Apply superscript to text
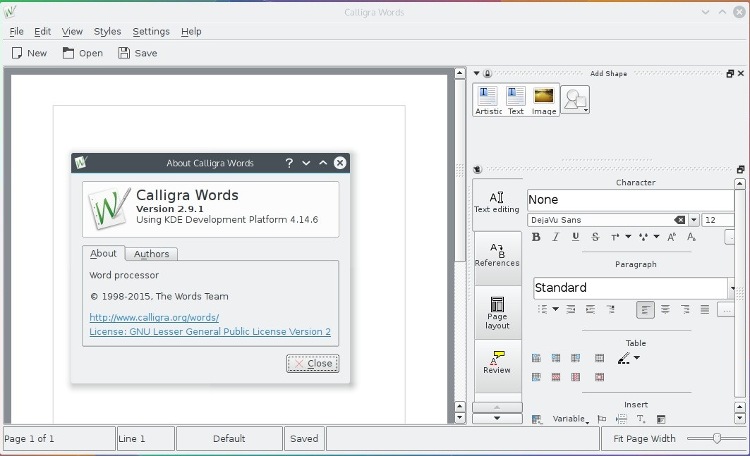Screen dimensions: 750x456 point(672,237)
